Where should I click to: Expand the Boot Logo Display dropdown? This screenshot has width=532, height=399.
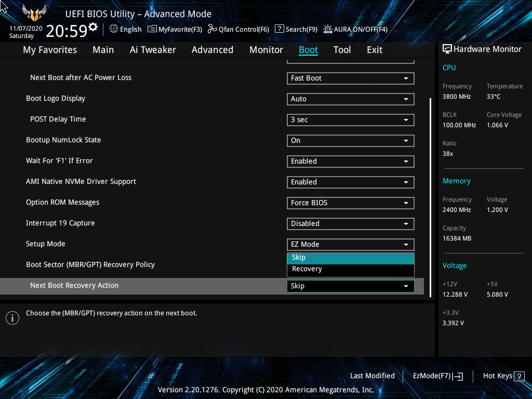tap(351, 99)
